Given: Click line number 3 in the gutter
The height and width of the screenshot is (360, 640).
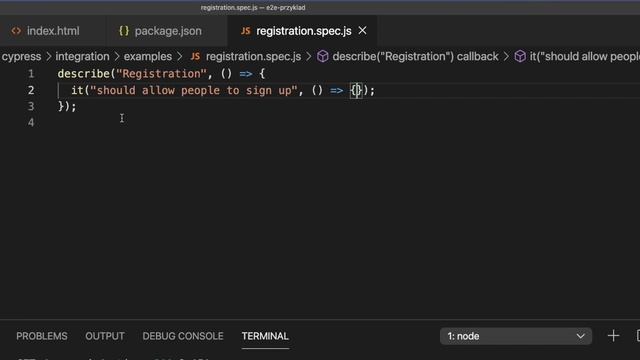Looking at the screenshot, I should coord(31,106).
